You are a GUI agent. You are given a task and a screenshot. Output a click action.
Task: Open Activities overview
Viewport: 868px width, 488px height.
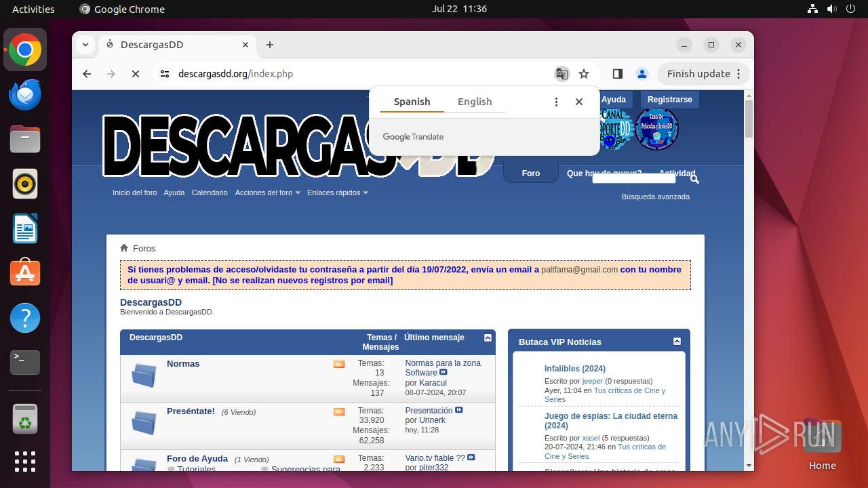coord(33,9)
